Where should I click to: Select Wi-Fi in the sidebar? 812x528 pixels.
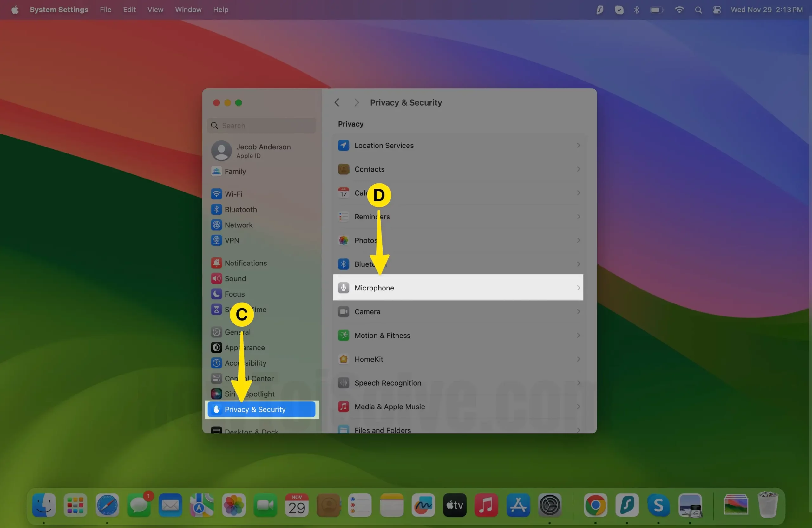pyautogui.click(x=233, y=194)
